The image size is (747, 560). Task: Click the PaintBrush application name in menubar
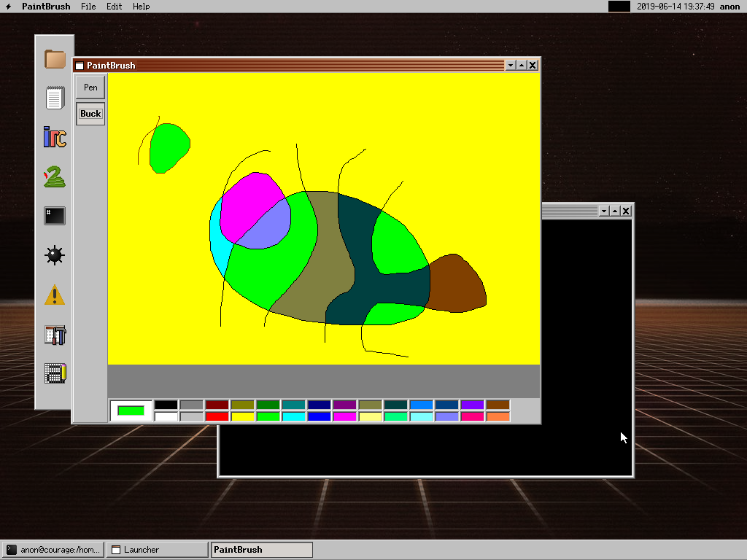(x=46, y=6)
